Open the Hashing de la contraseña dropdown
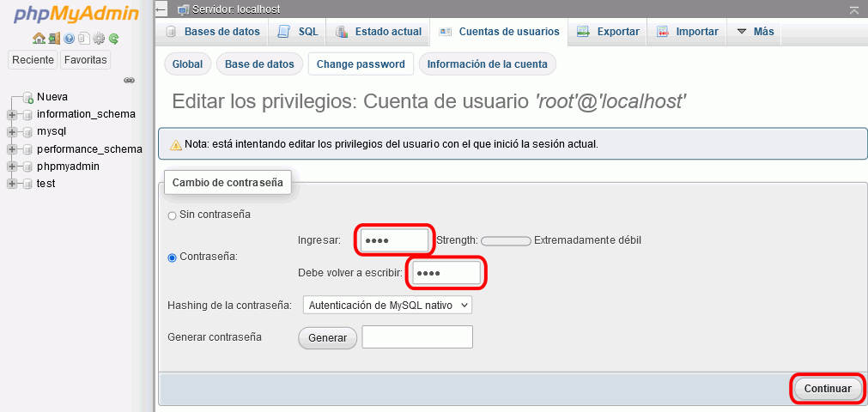The image size is (868, 412). [387, 305]
